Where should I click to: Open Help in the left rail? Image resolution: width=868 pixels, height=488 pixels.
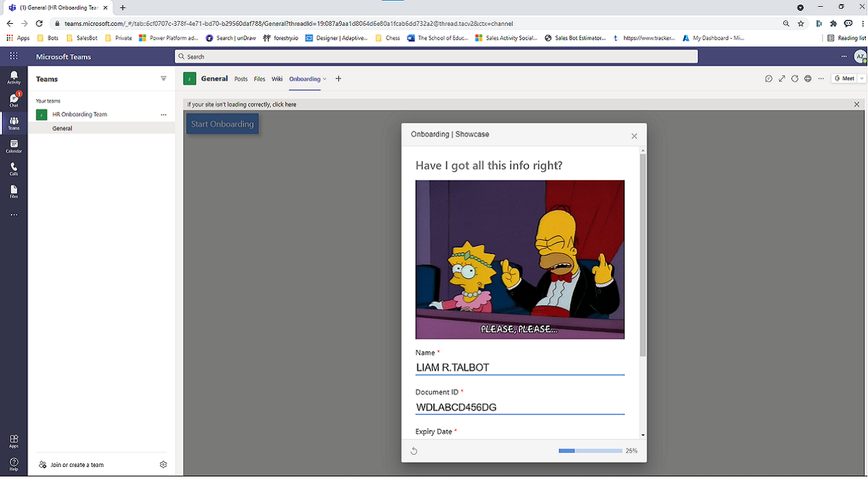[14, 464]
